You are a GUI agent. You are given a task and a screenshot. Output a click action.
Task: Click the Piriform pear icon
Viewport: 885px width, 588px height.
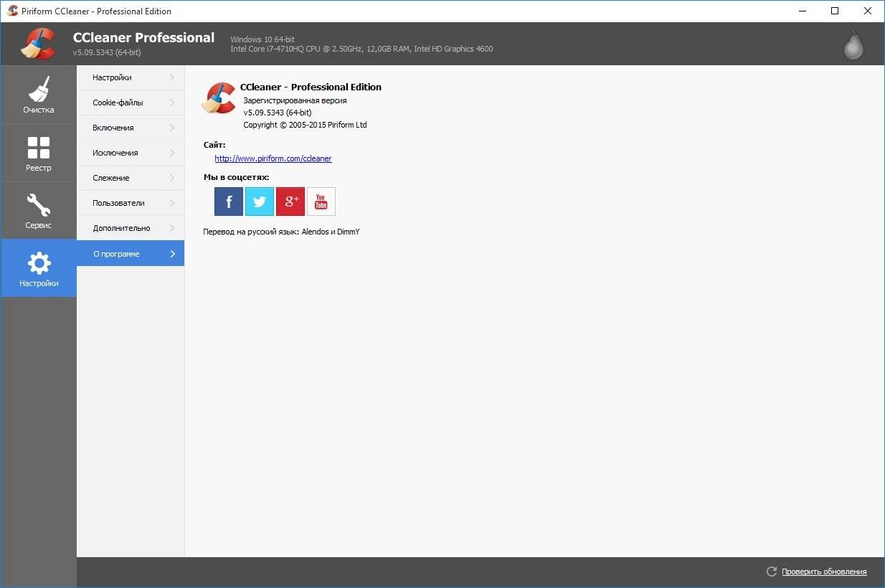[x=853, y=45]
